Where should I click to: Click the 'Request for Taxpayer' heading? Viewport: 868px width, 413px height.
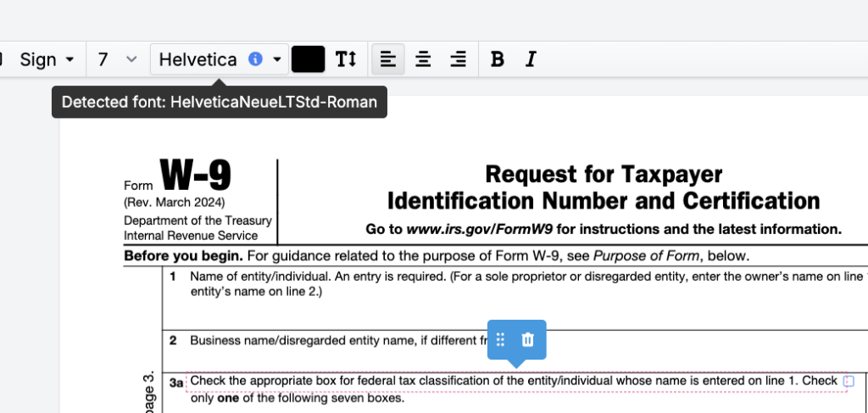604,175
